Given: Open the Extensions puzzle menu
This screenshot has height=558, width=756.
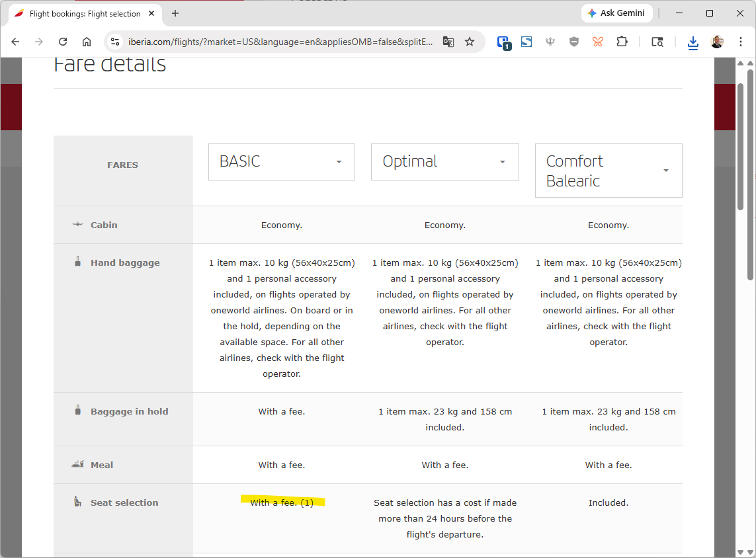Looking at the screenshot, I should click(x=622, y=42).
